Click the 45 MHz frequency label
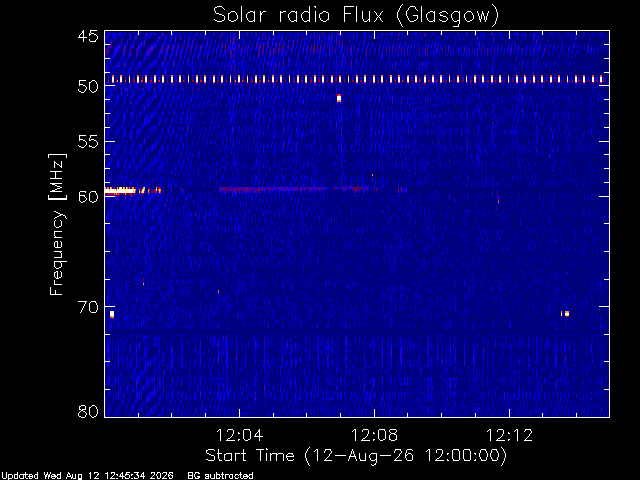 (88, 36)
